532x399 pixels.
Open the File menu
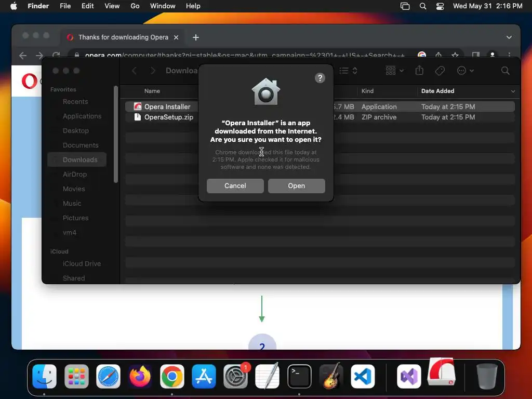click(65, 6)
